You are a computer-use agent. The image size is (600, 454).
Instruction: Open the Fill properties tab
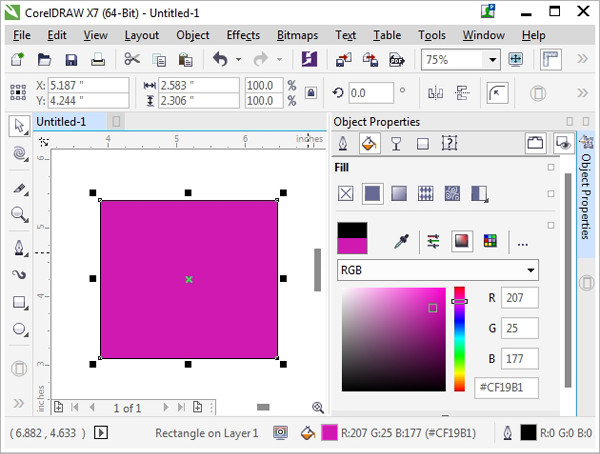(369, 144)
